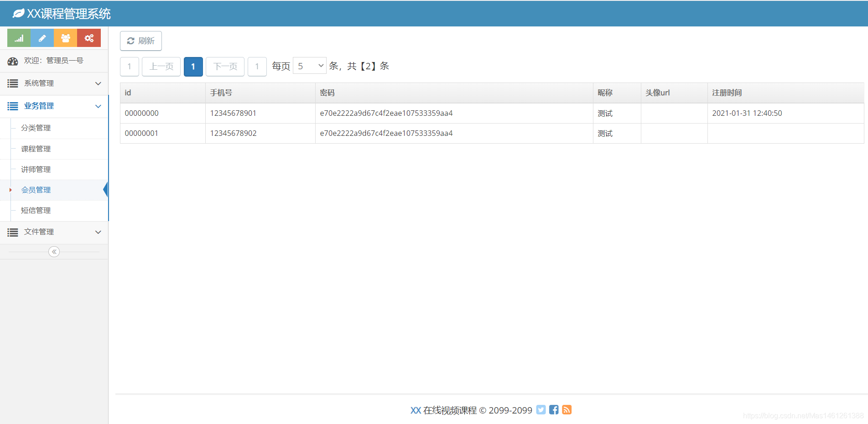Click the 下一页 next page button
The height and width of the screenshot is (424, 868).
[x=225, y=67]
